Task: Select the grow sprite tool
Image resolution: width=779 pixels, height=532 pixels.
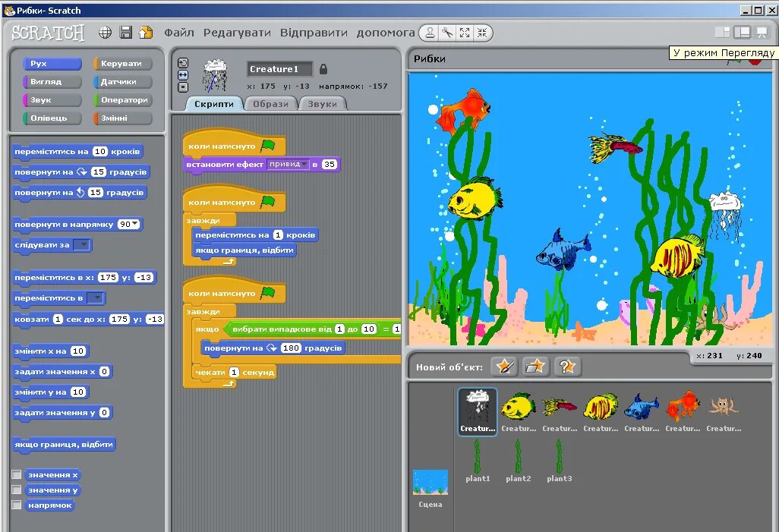Action: pos(465,33)
